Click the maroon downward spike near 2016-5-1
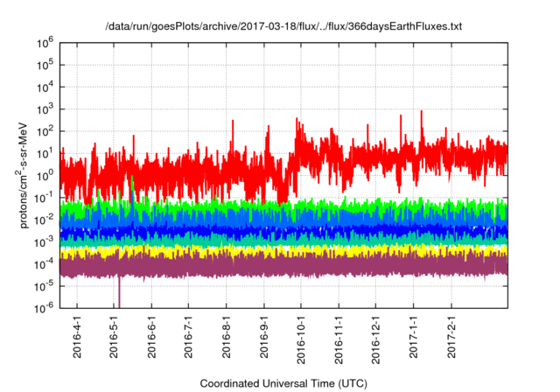This screenshot has width=560, height=392. click(x=119, y=293)
